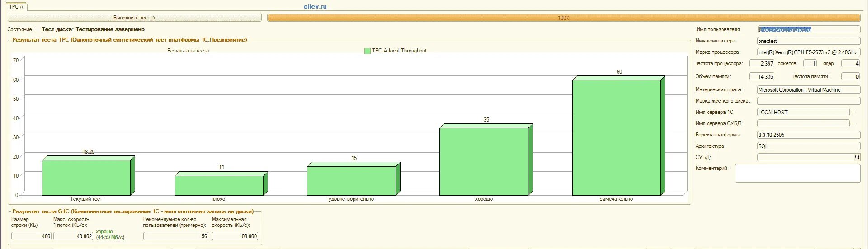This screenshot has width=868, height=249.
Task: Click the ядер value field
Action: pyautogui.click(x=850, y=64)
